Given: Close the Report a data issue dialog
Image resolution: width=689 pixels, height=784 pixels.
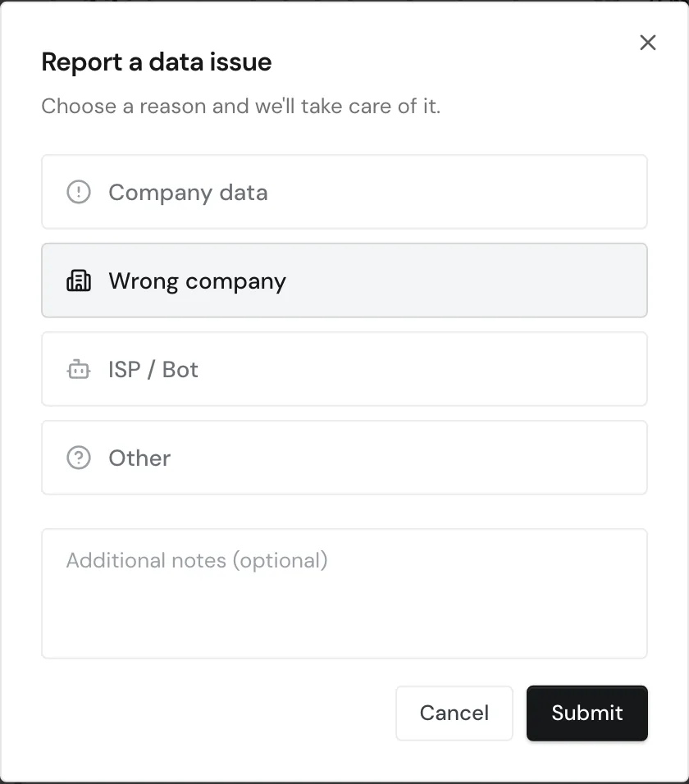Looking at the screenshot, I should coord(647,43).
